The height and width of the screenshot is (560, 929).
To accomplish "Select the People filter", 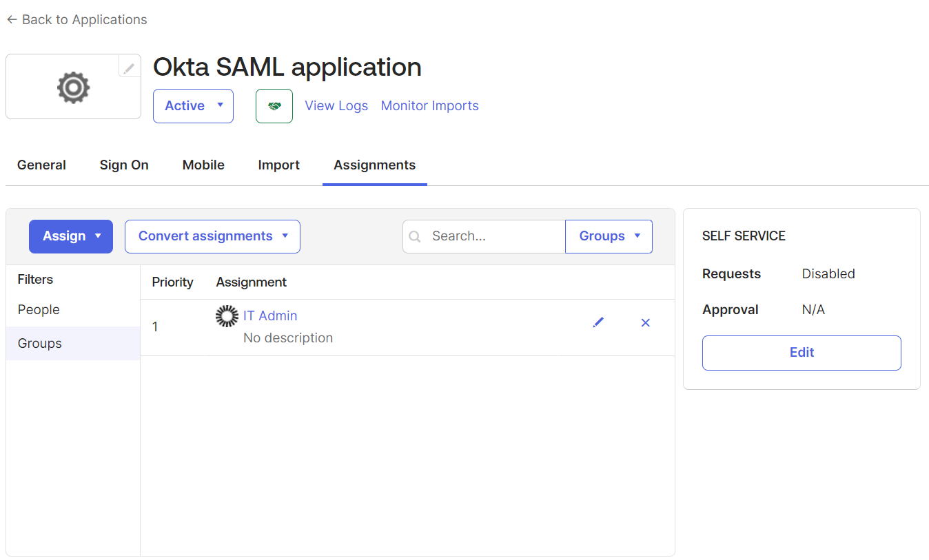I will coord(39,310).
